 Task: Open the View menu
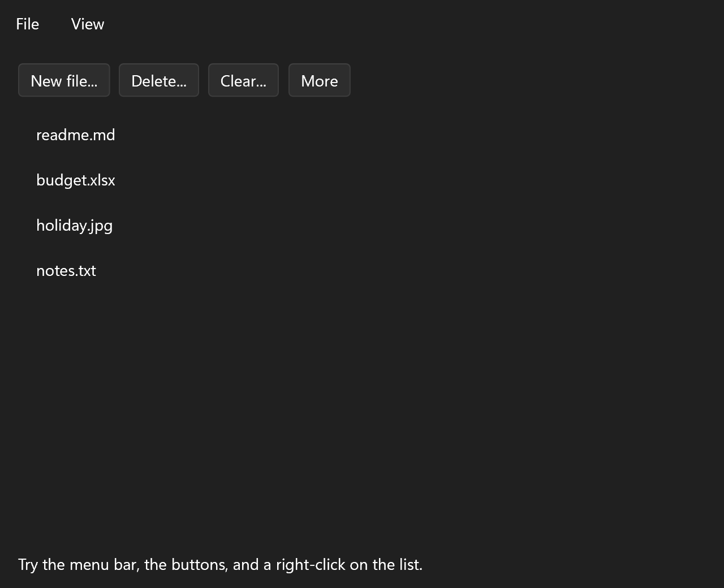pos(88,24)
